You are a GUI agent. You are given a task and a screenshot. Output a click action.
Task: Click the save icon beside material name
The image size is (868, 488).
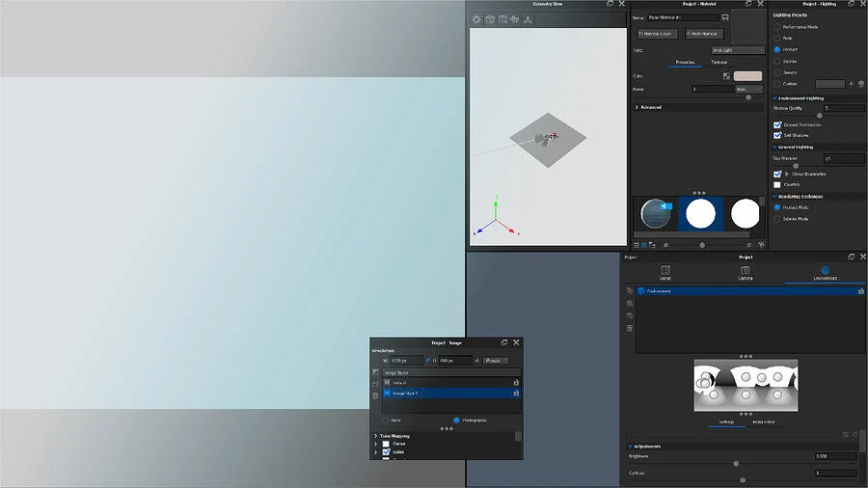[724, 17]
